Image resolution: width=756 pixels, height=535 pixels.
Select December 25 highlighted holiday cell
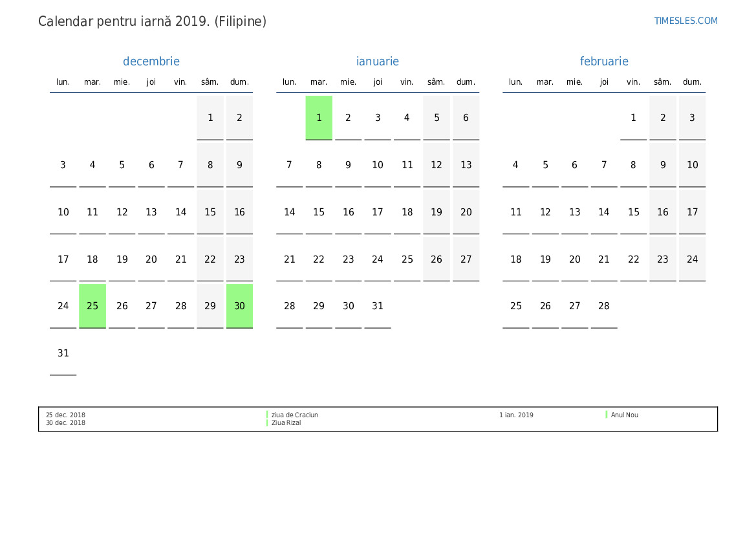(x=92, y=306)
